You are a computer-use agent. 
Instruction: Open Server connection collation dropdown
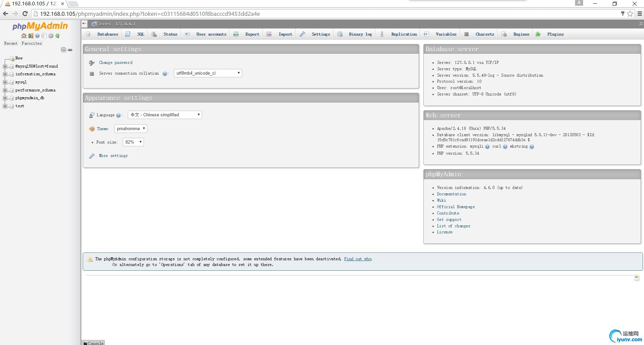(x=208, y=73)
